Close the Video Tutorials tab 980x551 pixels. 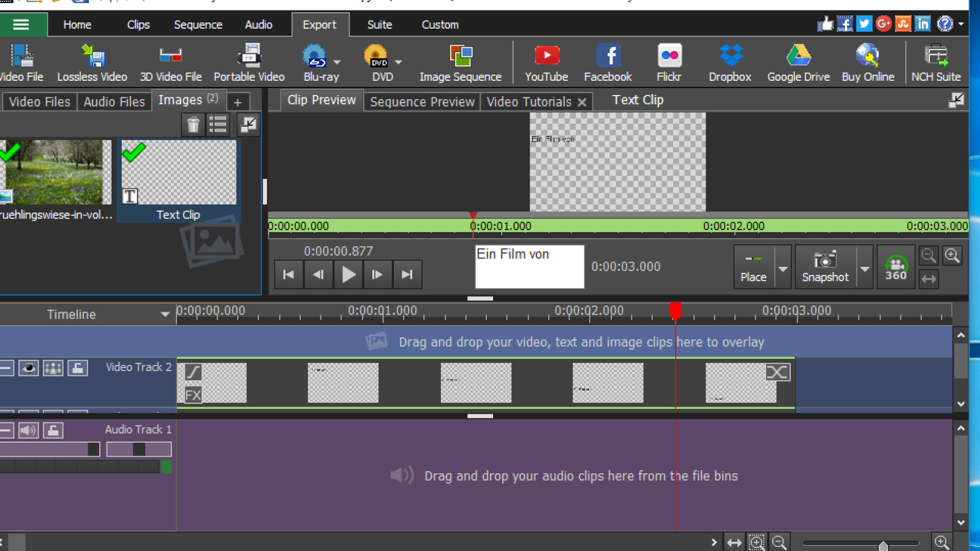point(582,102)
